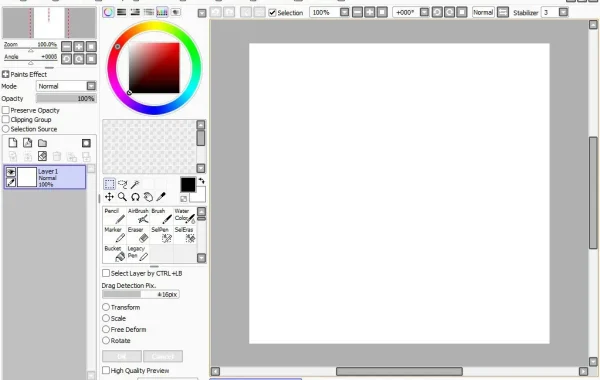The width and height of the screenshot is (600, 380).
Task: Click the Normal view button in toolbar
Action: coord(483,12)
